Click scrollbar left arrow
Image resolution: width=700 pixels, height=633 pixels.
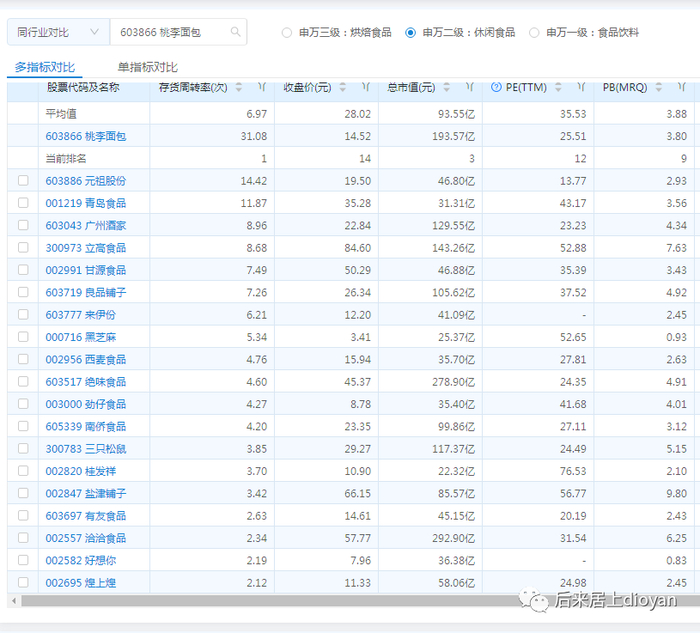point(14,600)
